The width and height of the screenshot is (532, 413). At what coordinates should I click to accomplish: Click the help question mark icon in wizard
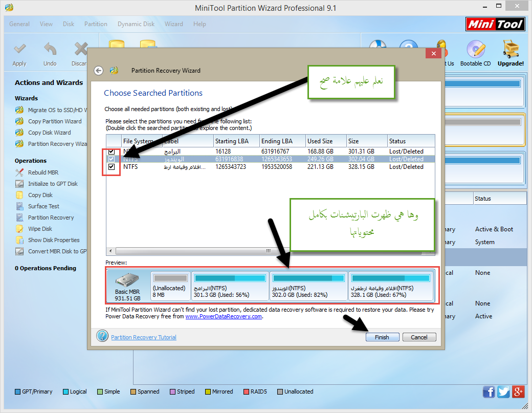[102, 336]
